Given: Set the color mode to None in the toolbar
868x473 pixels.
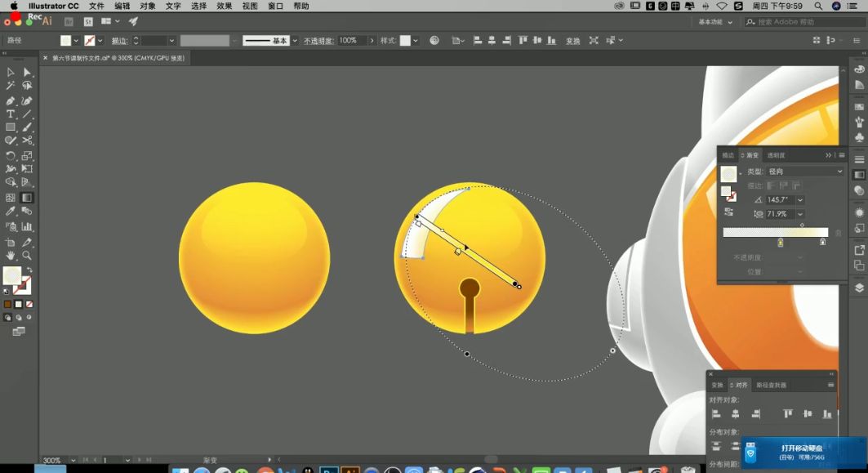Looking at the screenshot, I should click(29, 304).
